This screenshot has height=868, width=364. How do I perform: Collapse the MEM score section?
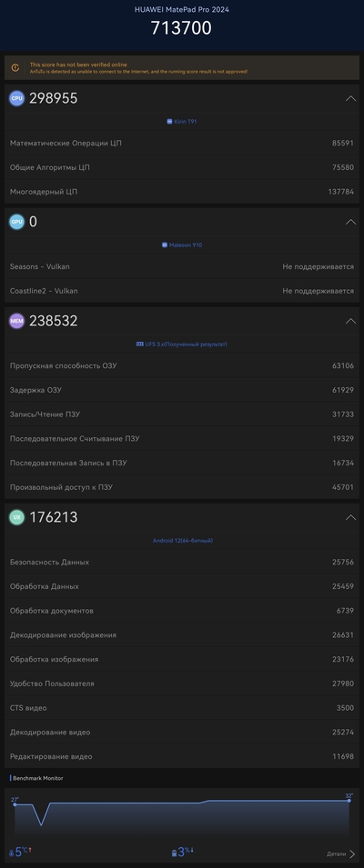click(350, 321)
